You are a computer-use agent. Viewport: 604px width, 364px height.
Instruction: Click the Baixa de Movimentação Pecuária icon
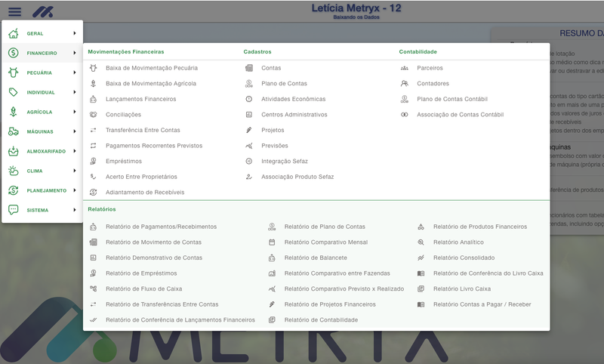93,68
